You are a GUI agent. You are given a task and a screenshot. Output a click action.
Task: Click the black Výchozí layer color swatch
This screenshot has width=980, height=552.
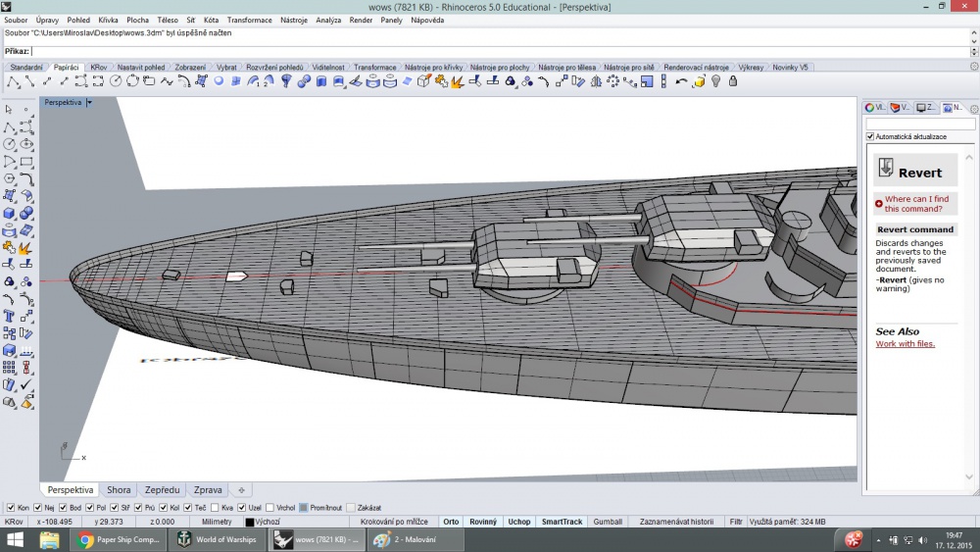click(x=249, y=522)
